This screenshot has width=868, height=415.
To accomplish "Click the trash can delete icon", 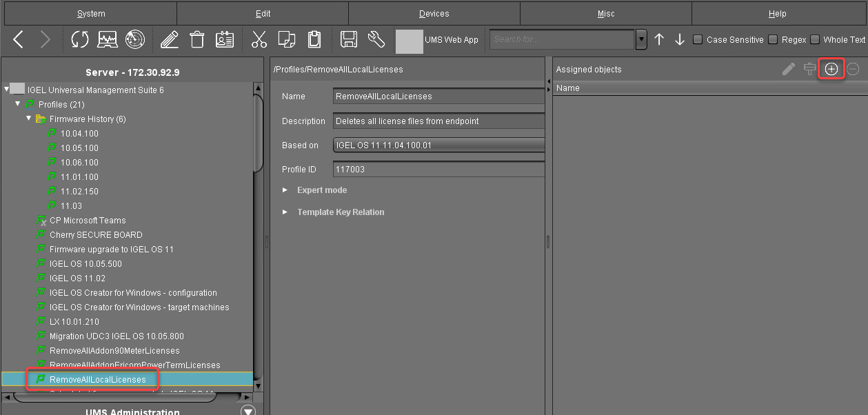I will [197, 40].
